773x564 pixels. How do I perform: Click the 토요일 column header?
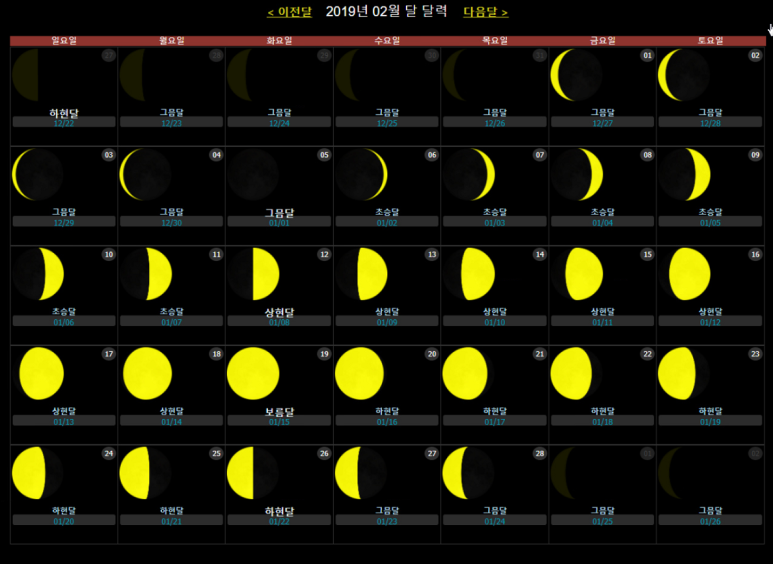pos(710,41)
